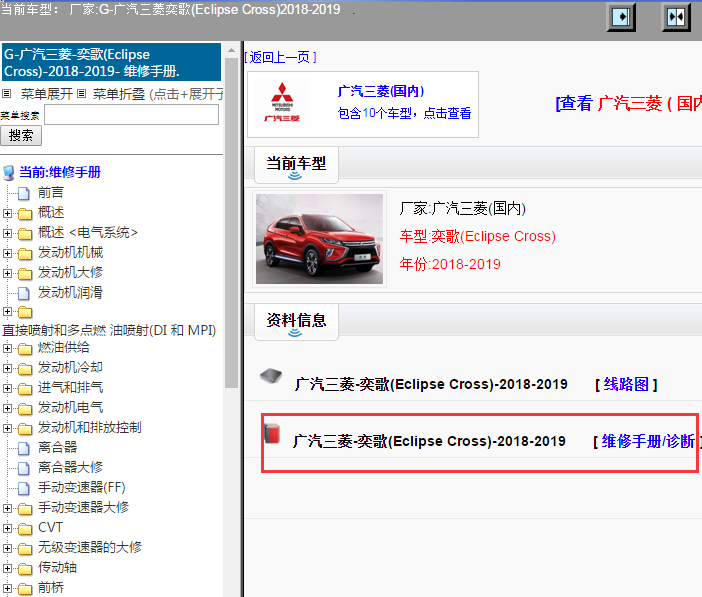Select the CVT tree entry
This screenshot has width=702, height=597.
[50, 528]
